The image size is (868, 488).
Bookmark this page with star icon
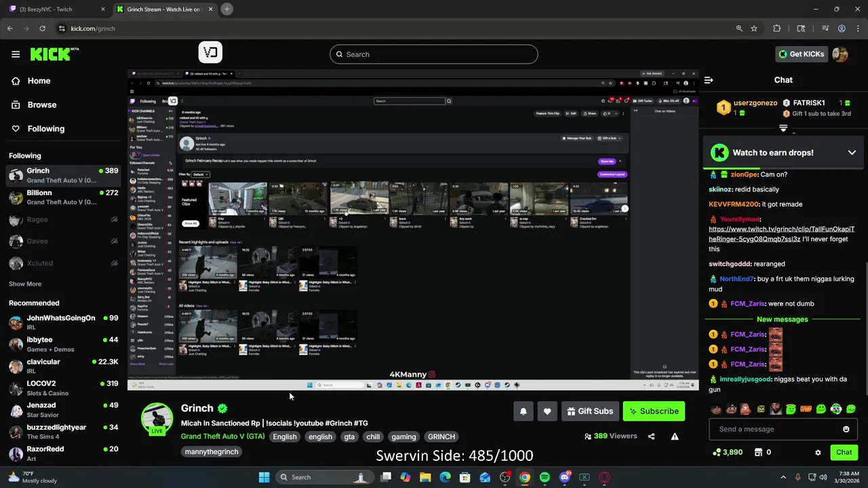click(x=754, y=28)
